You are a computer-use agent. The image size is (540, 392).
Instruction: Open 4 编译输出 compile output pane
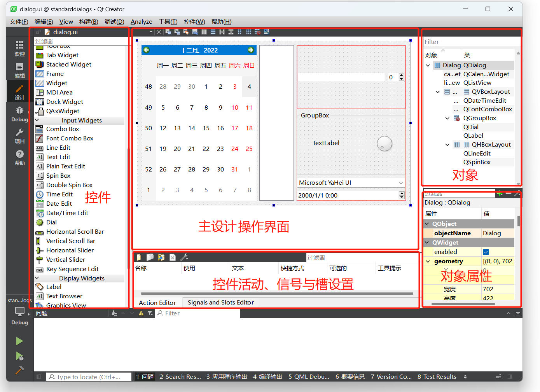(x=267, y=376)
